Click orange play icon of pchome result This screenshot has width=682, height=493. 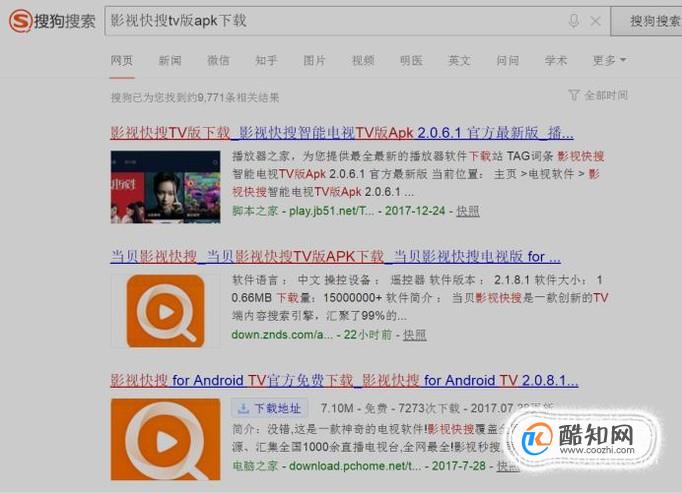pyautogui.click(x=165, y=439)
